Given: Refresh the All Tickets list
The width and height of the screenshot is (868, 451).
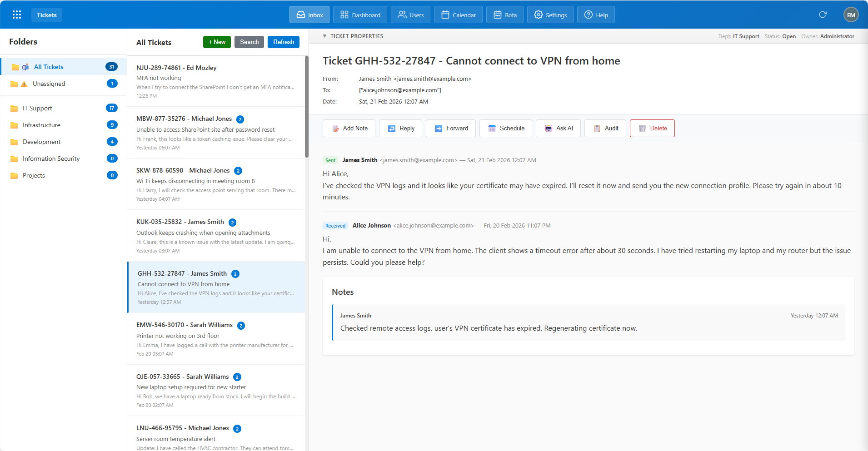Looking at the screenshot, I should click(284, 42).
